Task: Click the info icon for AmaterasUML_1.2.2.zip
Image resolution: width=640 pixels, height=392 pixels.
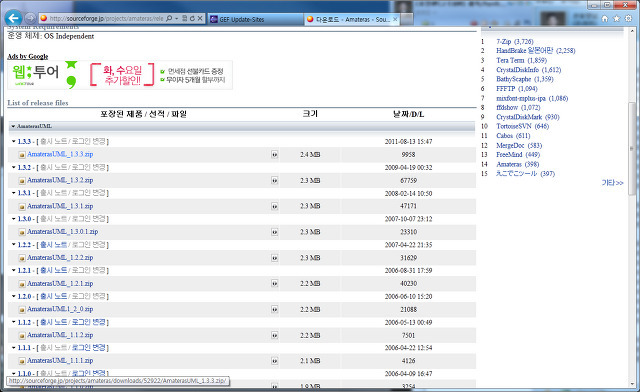Action: 275,258
